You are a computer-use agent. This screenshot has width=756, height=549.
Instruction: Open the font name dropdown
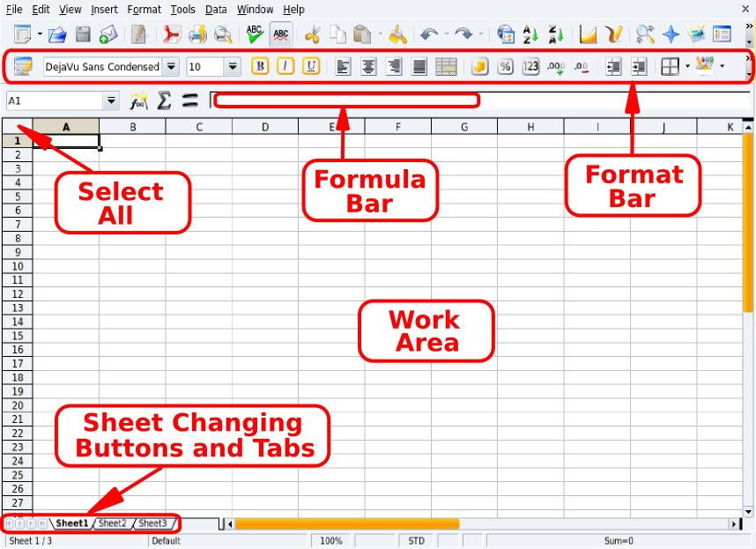click(173, 66)
